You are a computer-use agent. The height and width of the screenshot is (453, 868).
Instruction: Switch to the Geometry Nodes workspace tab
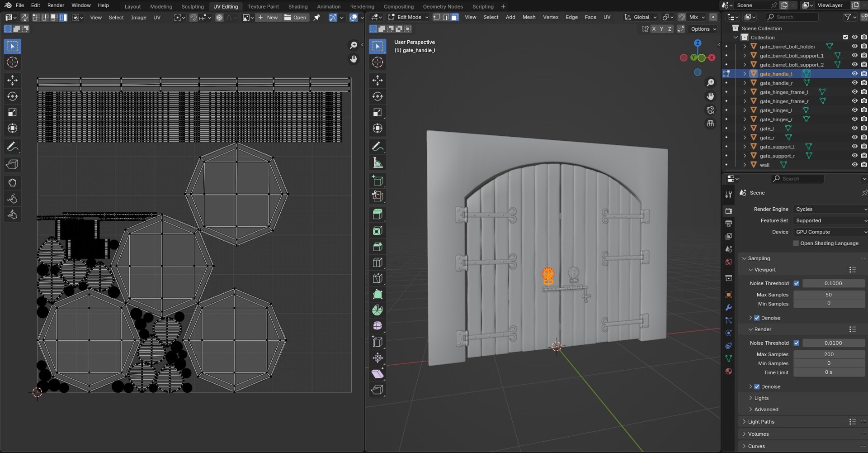coord(443,6)
